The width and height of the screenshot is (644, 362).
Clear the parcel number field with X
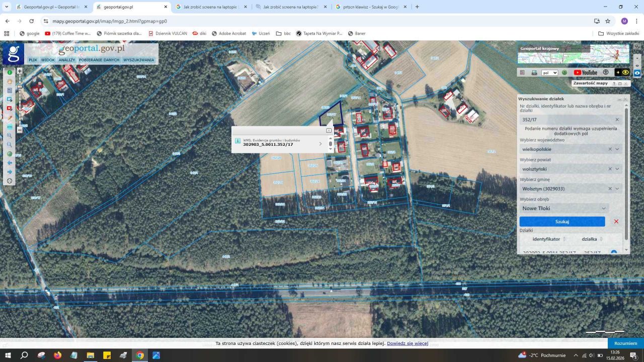(x=617, y=120)
